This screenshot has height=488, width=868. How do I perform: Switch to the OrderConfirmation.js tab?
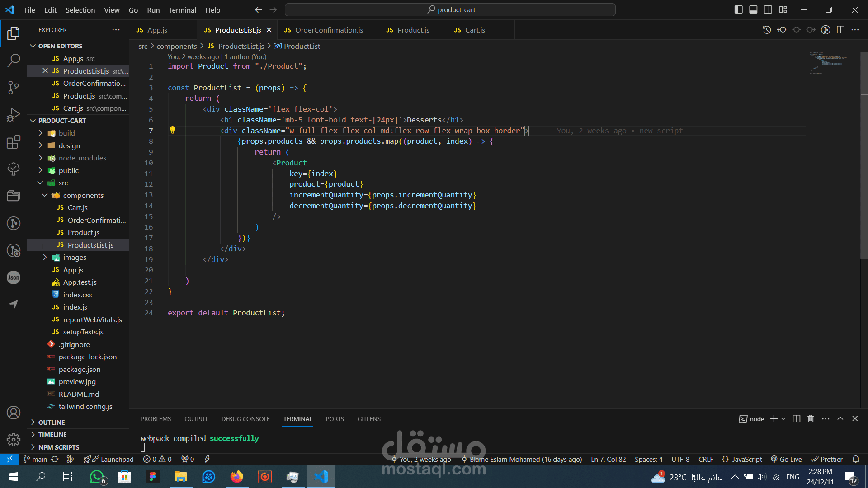coord(329,30)
